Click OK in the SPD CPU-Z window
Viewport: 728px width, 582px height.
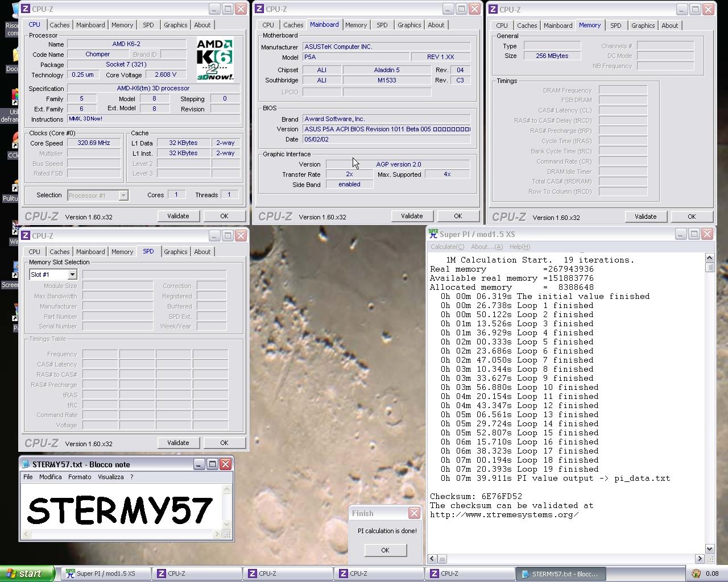click(x=224, y=443)
